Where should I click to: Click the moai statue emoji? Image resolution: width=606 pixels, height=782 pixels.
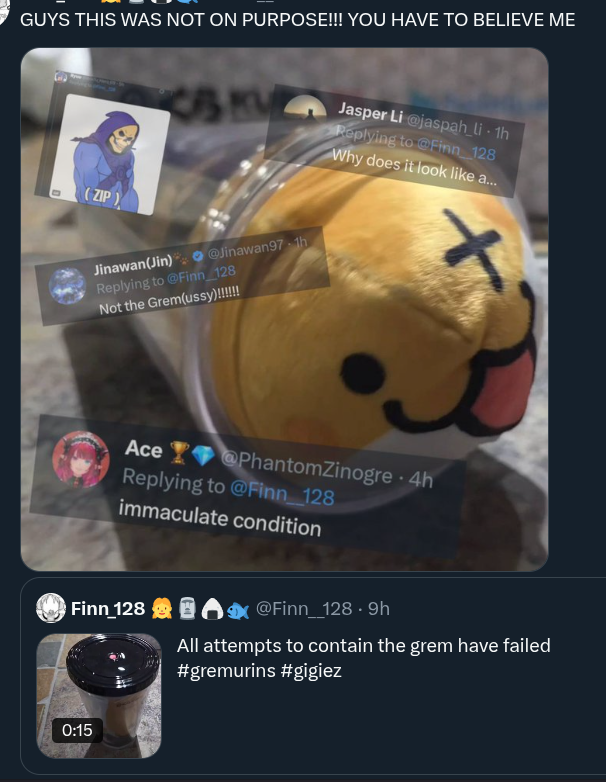pyautogui.click(x=187, y=608)
